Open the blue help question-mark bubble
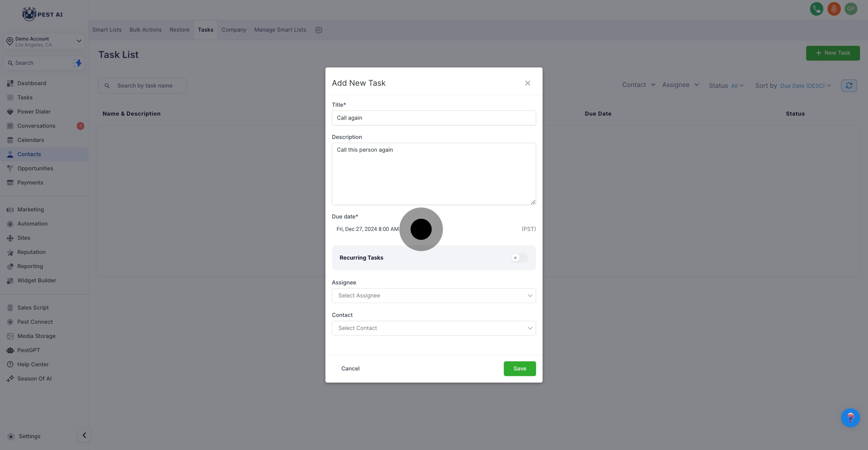The width and height of the screenshot is (868, 450). 850,418
